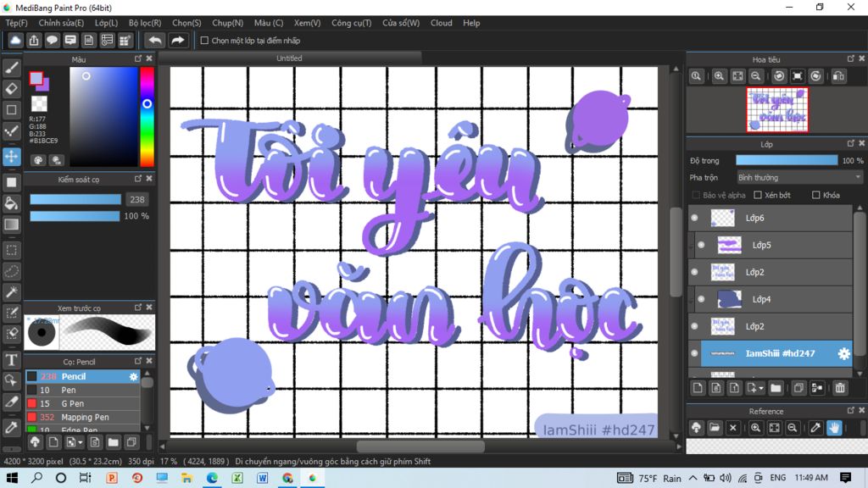868x488 pixels.
Task: Click the speech bubble toolbar icon
Action: [x=52, y=41]
